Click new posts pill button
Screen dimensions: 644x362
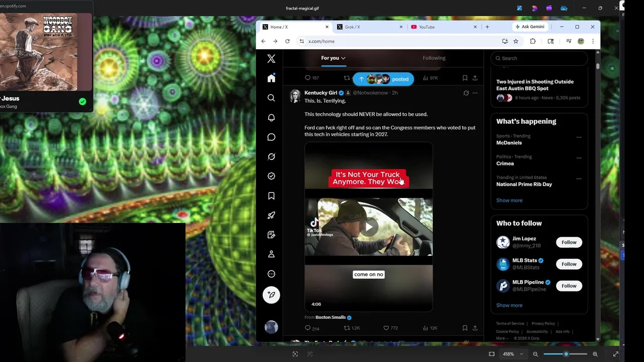[383, 79]
